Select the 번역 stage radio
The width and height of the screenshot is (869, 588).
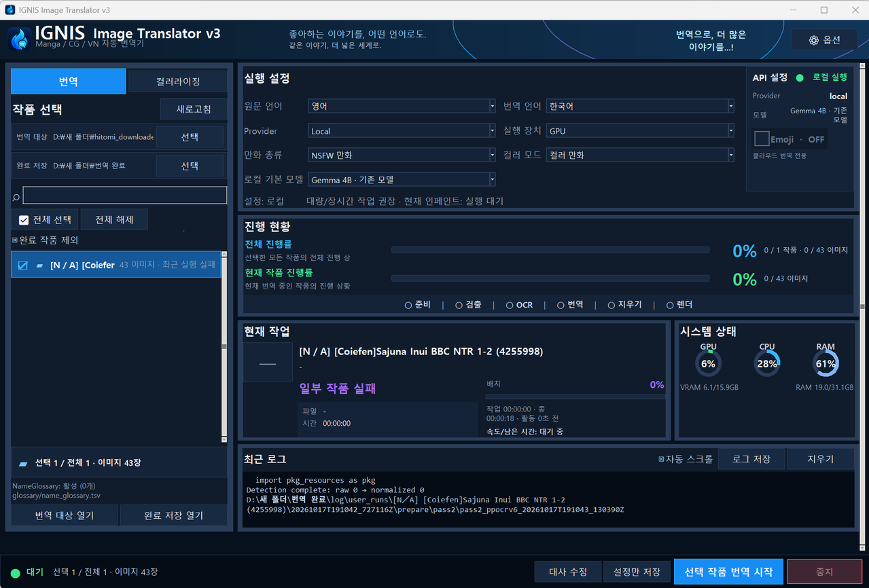(561, 306)
